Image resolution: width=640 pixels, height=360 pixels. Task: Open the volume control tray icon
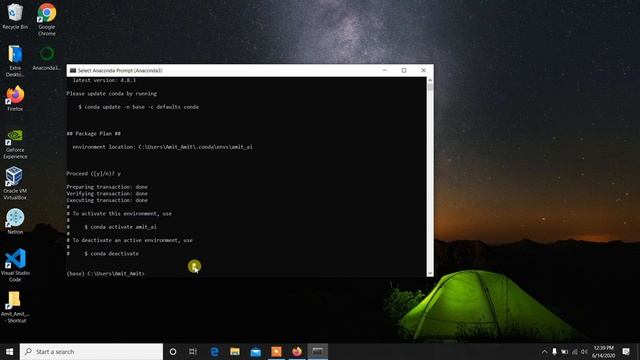click(x=584, y=351)
